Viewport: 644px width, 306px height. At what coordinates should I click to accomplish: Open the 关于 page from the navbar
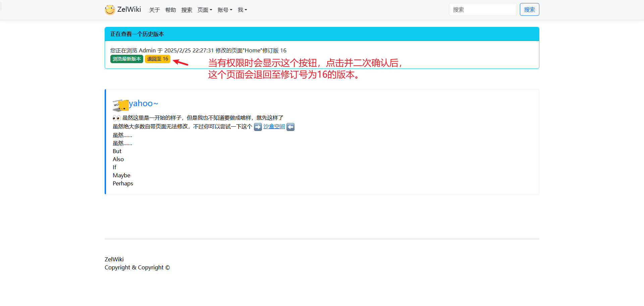click(x=154, y=10)
